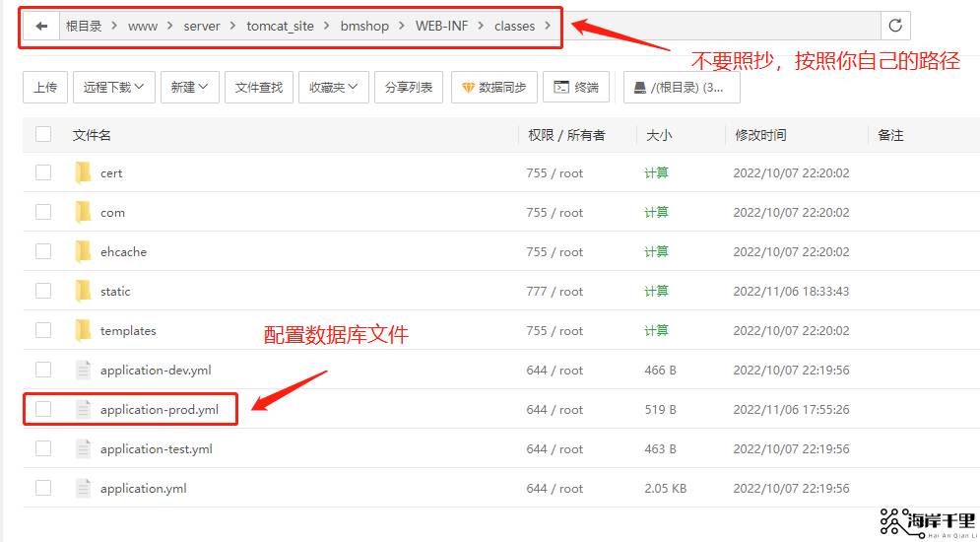Image resolution: width=980 pixels, height=542 pixels.
Task: Open application-prod.yml file name link
Action: pos(159,410)
